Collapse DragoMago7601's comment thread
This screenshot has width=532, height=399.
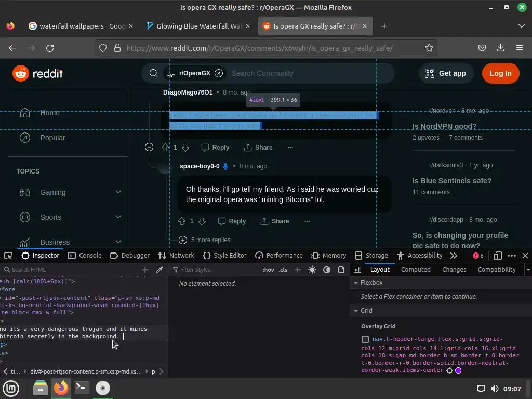click(x=149, y=147)
